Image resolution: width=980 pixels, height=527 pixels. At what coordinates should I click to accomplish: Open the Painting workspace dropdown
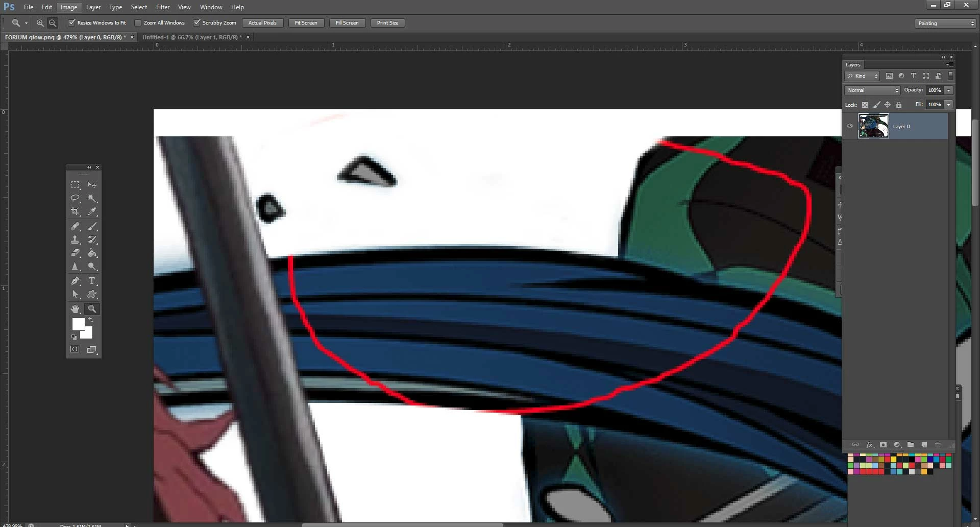point(946,23)
